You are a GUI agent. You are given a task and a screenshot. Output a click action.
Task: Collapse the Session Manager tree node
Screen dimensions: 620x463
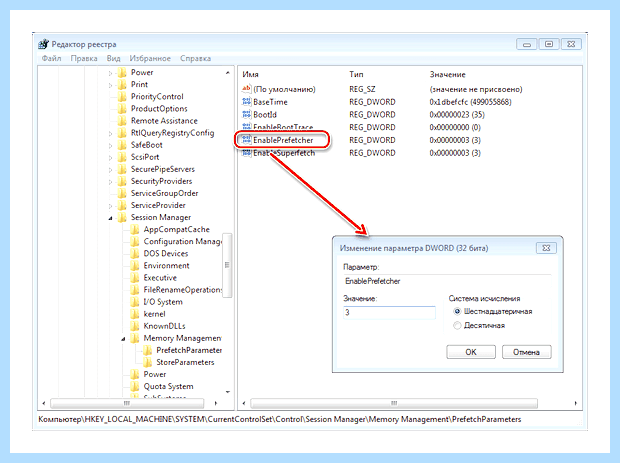[110, 218]
